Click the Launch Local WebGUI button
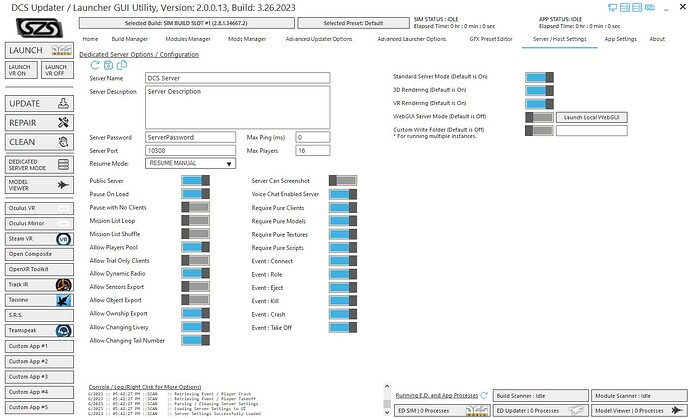 coord(591,117)
